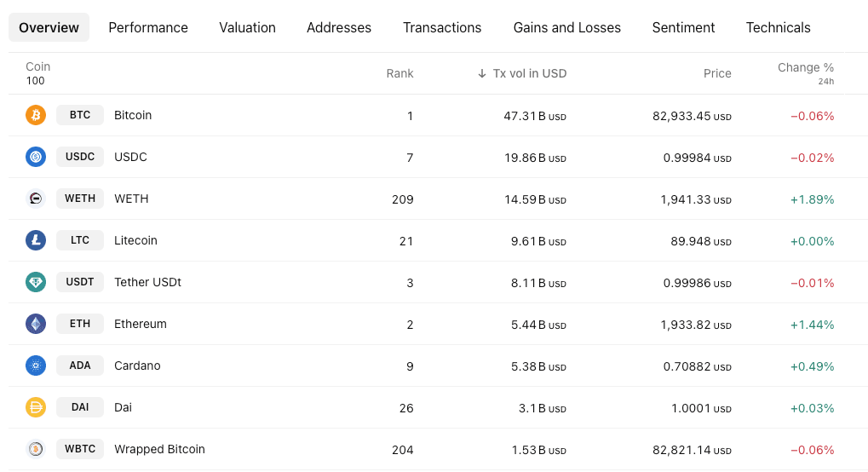Sort by Change % 24h header
This screenshot has height=472, width=868.
pyautogui.click(x=805, y=68)
